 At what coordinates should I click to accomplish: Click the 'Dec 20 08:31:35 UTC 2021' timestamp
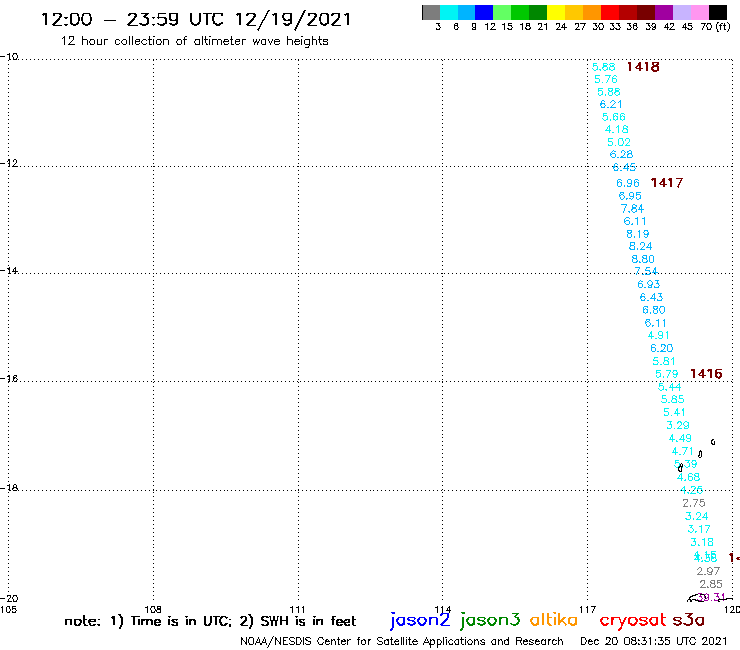click(x=654, y=641)
